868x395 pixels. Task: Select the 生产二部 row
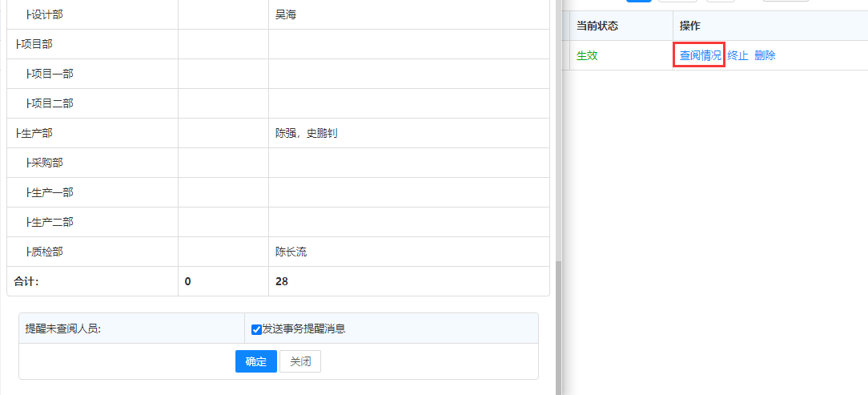[51, 222]
